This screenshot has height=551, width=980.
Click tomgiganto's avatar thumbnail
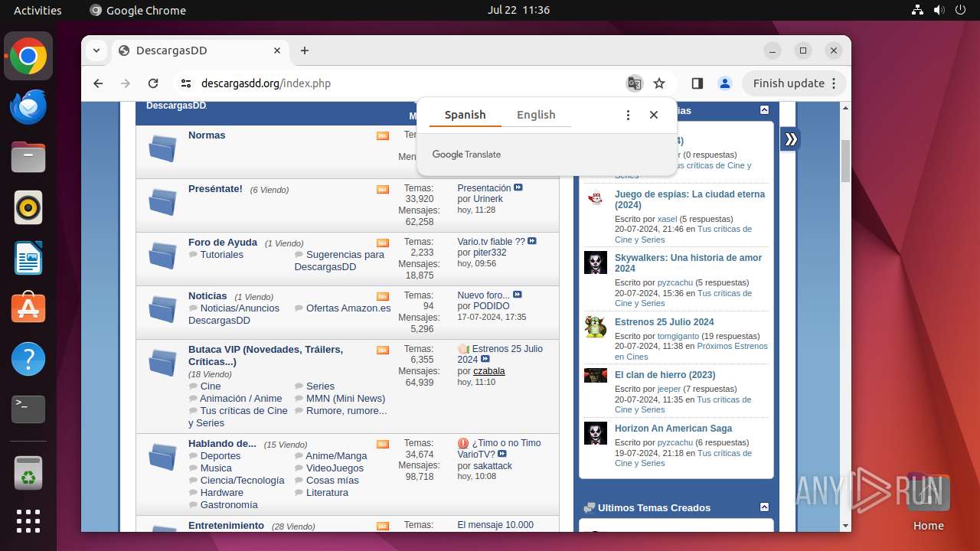[596, 326]
